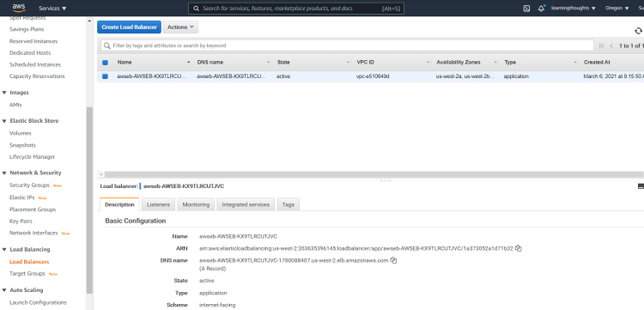Open the Type column menu arrow

tap(575, 63)
